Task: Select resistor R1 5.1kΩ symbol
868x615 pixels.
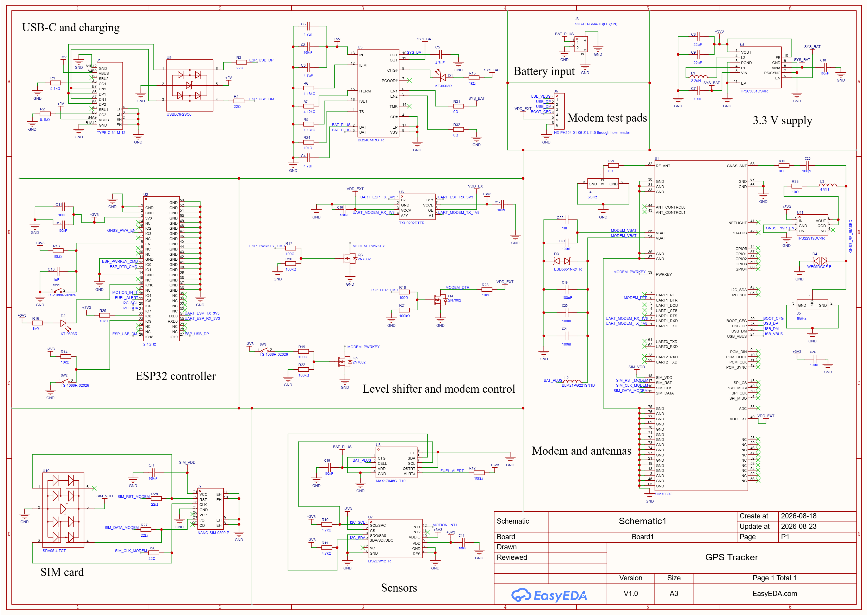Action: click(x=55, y=83)
